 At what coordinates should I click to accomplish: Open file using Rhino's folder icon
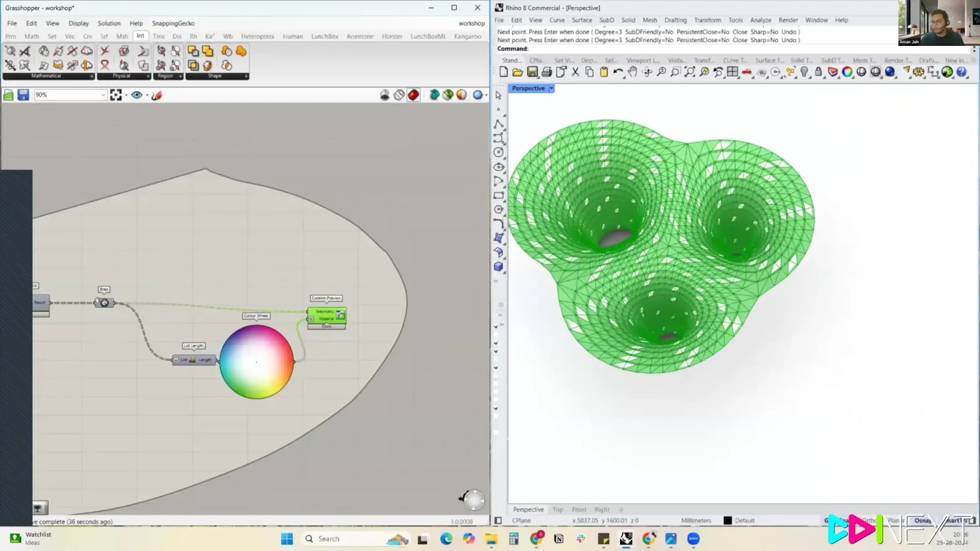pyautogui.click(x=517, y=72)
